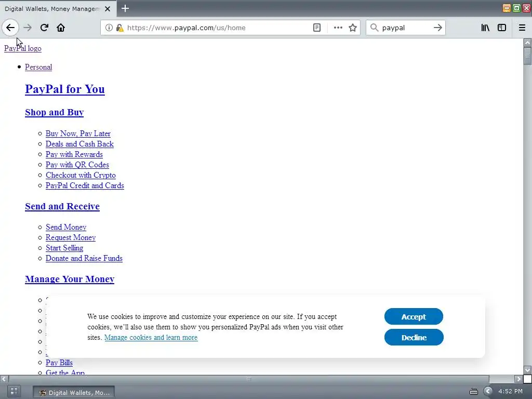Open the Manage Your Money section
Image resolution: width=532 pixels, height=399 pixels.
tap(70, 279)
